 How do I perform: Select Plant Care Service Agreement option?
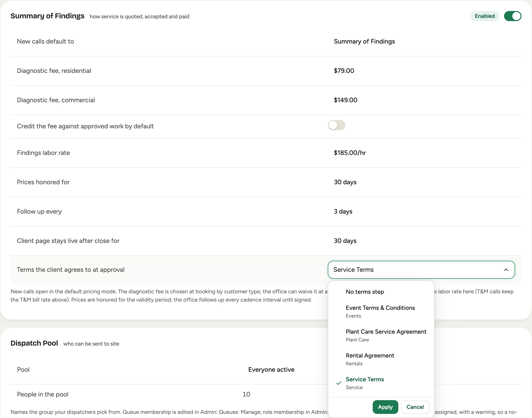[381, 335]
